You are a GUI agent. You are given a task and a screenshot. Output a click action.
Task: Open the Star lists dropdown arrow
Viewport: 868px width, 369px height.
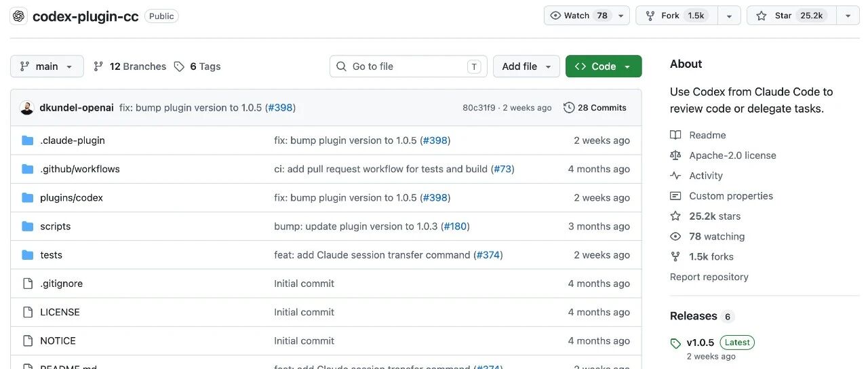tap(848, 16)
